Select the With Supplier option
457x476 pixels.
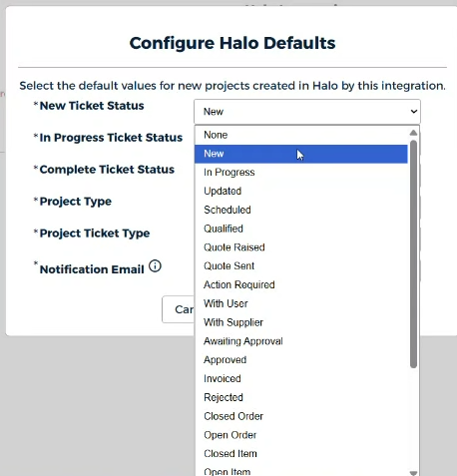click(301, 322)
